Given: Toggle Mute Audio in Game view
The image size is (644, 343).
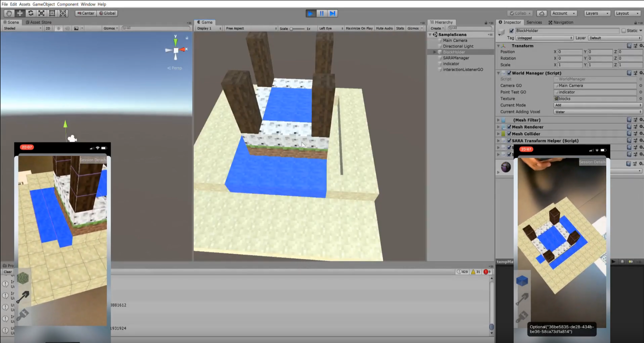Looking at the screenshot, I should [x=384, y=28].
